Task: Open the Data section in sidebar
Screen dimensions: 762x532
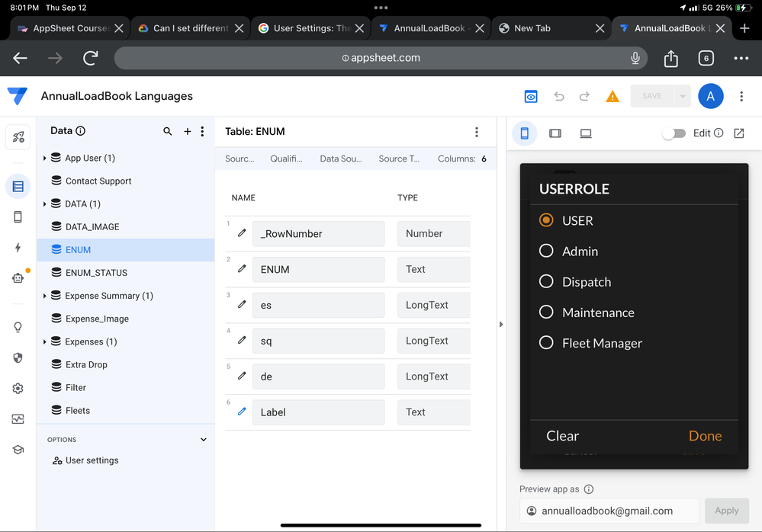Action: pos(18,187)
